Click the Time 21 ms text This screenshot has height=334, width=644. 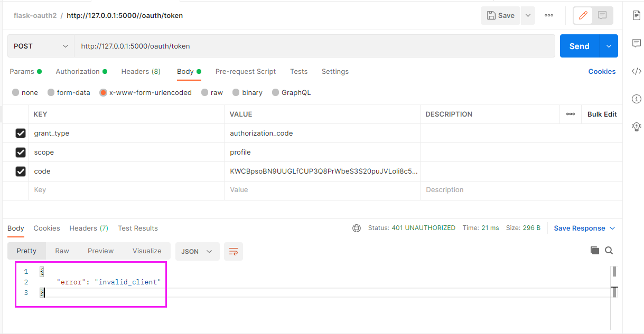481,228
